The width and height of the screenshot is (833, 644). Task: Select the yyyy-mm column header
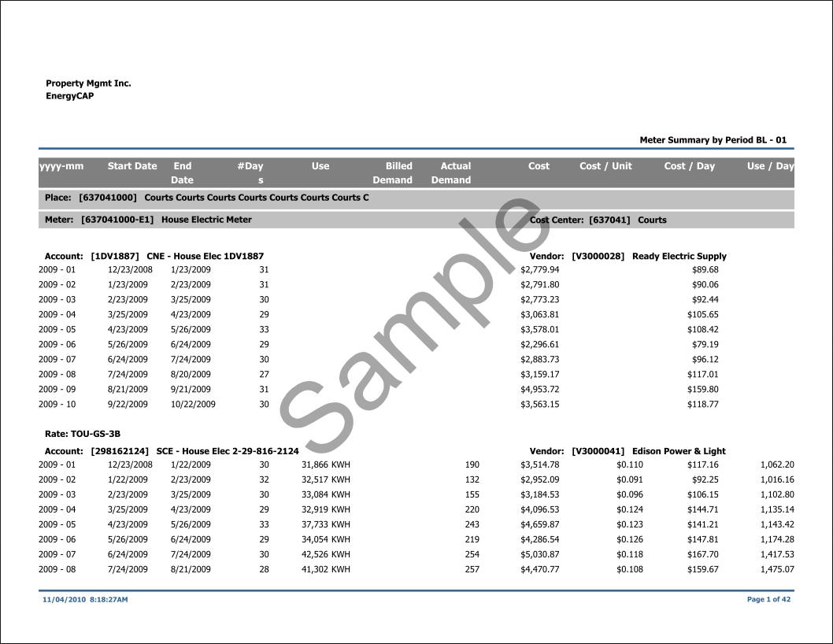coord(61,166)
